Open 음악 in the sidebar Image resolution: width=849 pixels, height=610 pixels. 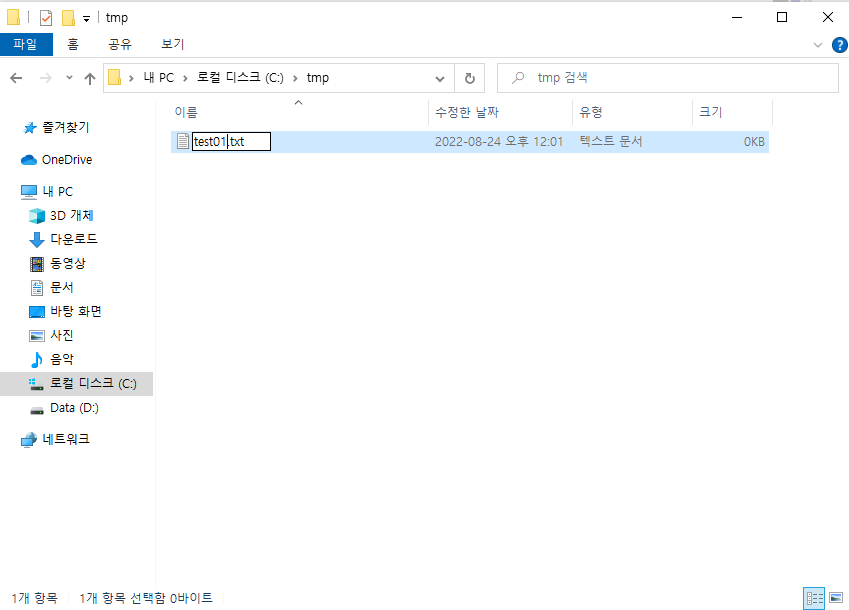[61, 359]
